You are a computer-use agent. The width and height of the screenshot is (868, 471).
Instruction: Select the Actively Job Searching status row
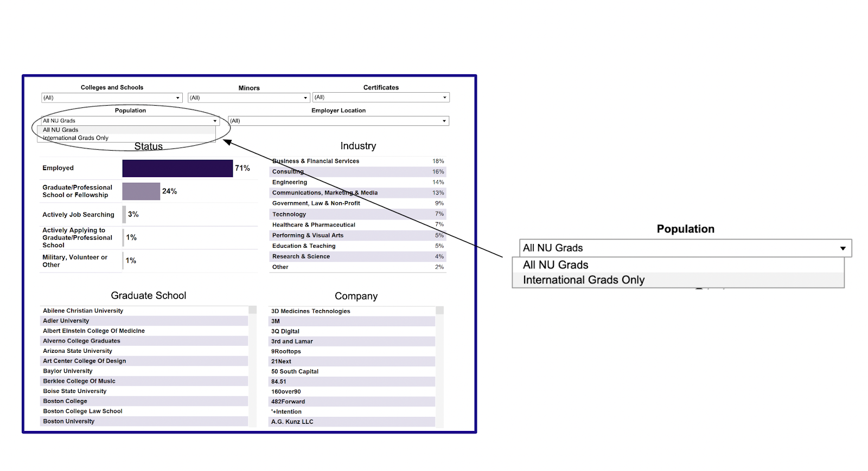tap(149, 215)
